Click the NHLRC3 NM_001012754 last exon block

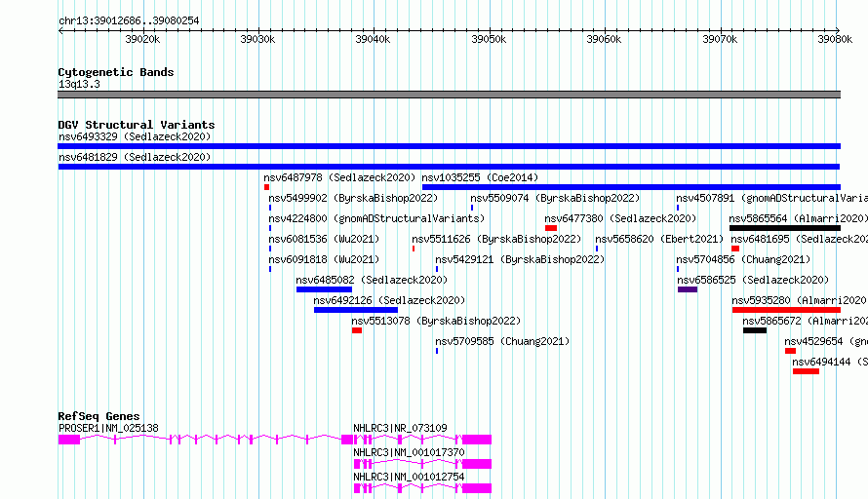tap(477, 488)
